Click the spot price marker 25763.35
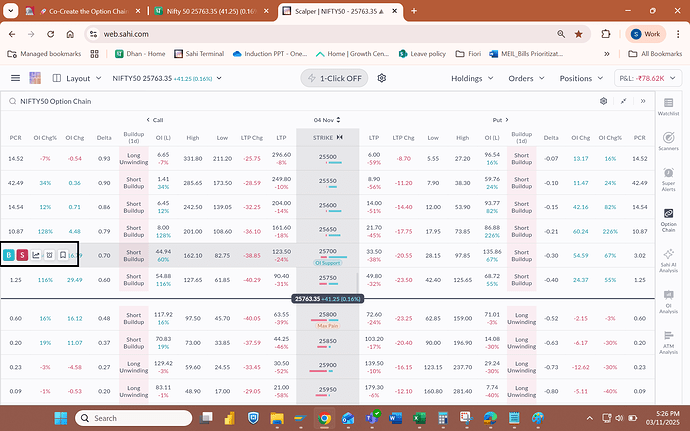Image resolution: width=690 pixels, height=431 pixels. point(327,299)
